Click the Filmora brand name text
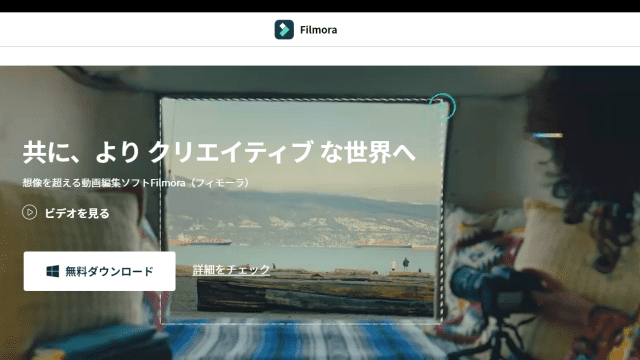Viewport: 640px width, 360px height. tap(318, 30)
